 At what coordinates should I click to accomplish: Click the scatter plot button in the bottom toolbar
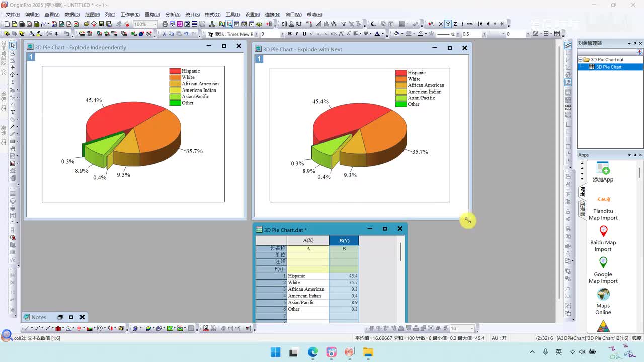click(x=37, y=328)
